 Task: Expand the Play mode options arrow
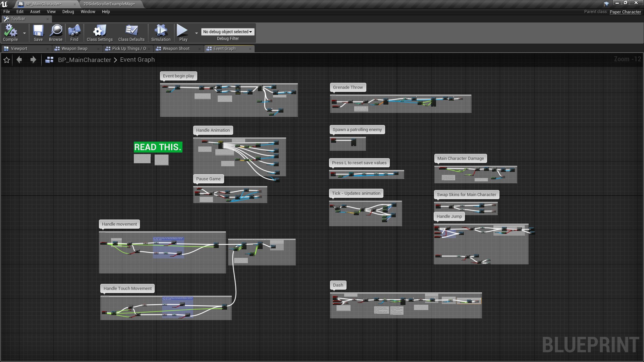coord(196,33)
